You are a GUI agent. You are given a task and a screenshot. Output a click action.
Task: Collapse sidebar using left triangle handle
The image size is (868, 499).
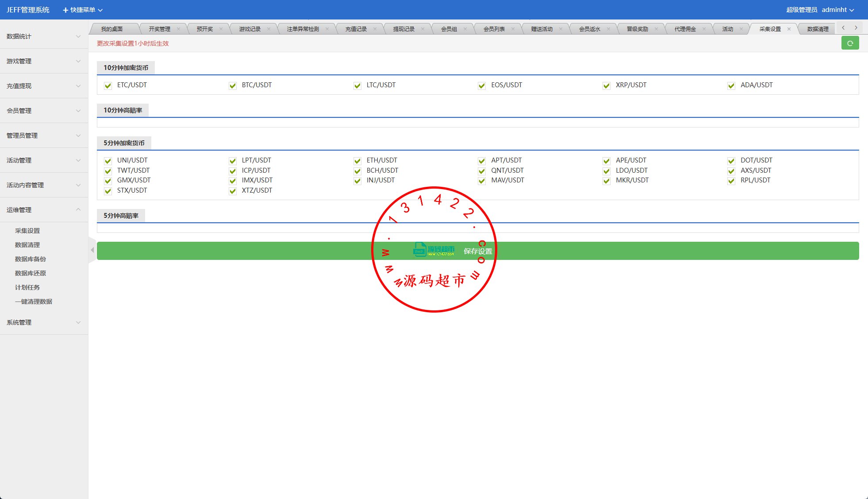(x=92, y=250)
